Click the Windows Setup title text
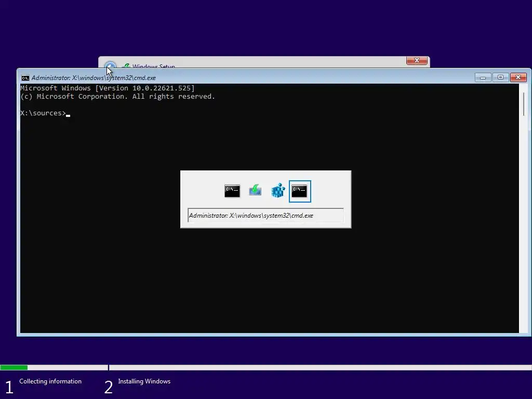 point(154,66)
